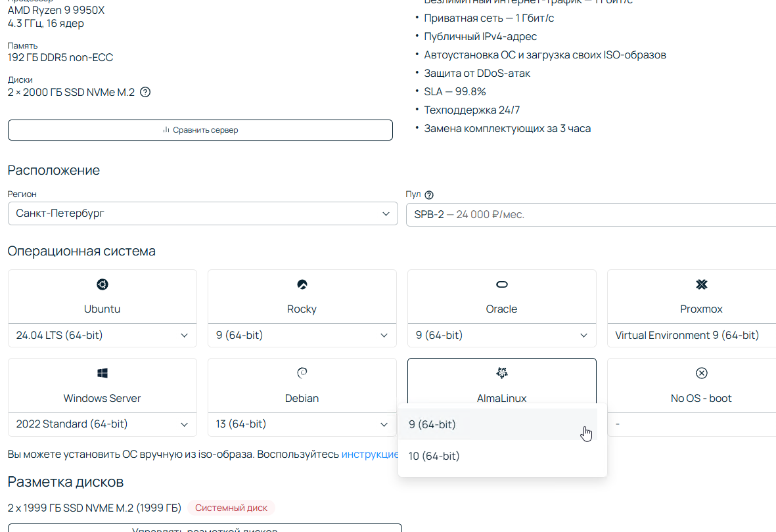Select the No OS - boot icon
Image resolution: width=776 pixels, height=532 pixels.
(701, 373)
